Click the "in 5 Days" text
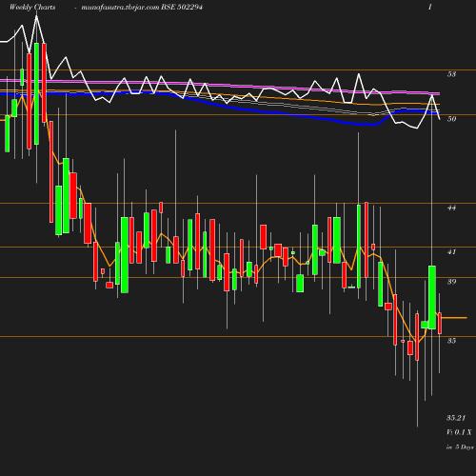Image resolution: width=476 pixels, height=476 pixels. click(x=460, y=447)
